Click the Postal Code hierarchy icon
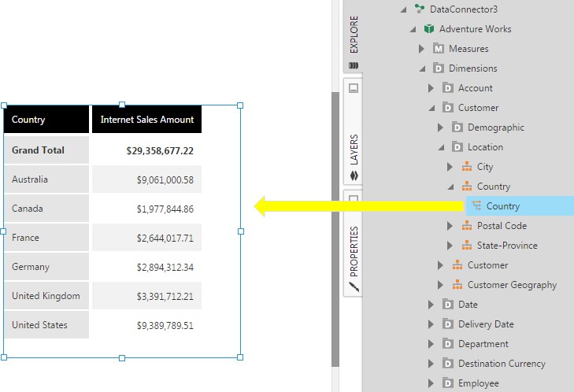 coord(467,225)
